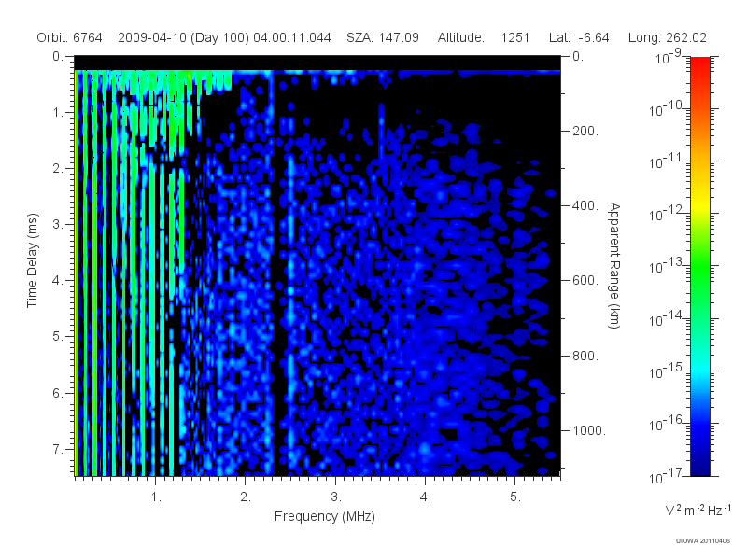The width and height of the screenshot is (747, 560).
Task: Click the 'Altitude:' label
Action: pos(461,37)
